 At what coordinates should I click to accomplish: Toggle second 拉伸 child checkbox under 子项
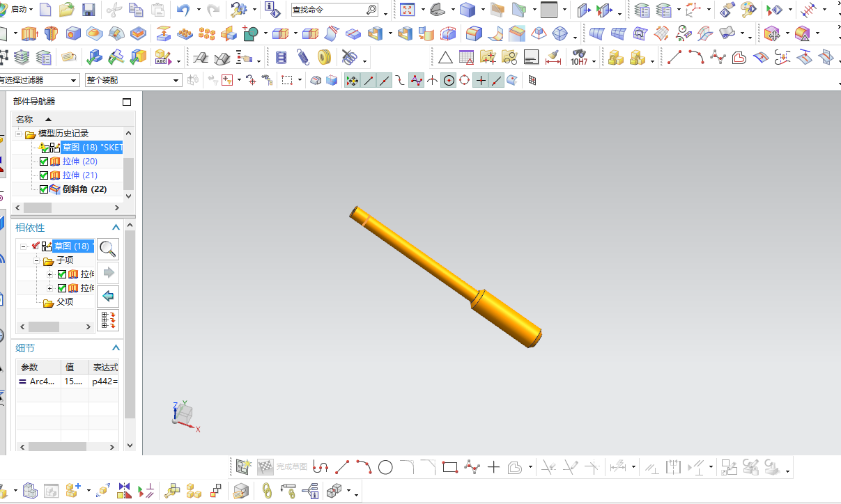(62, 288)
